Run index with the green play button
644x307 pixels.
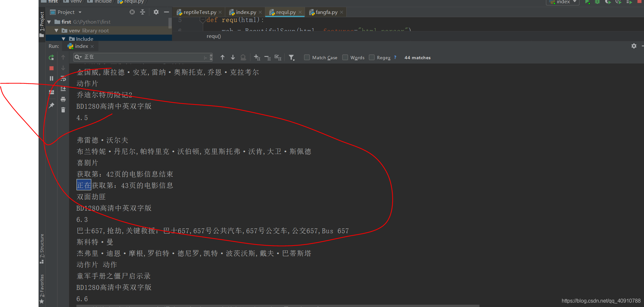click(x=587, y=2)
